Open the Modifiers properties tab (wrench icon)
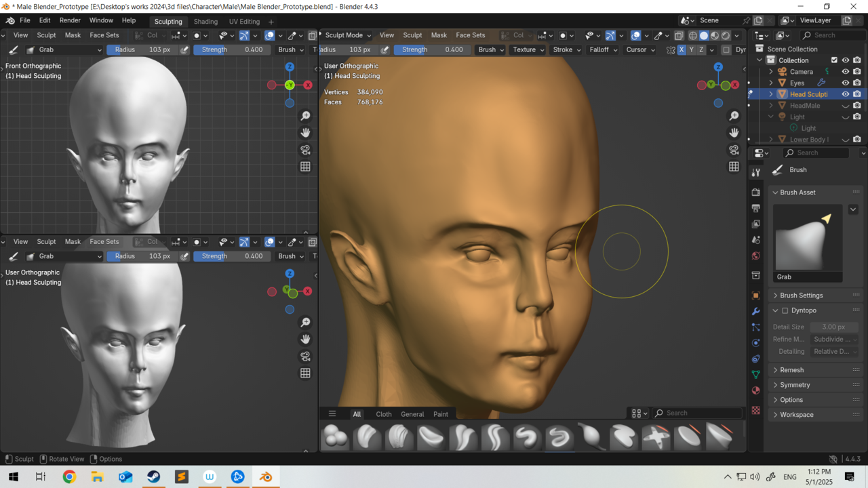This screenshot has width=868, height=488. point(756,311)
